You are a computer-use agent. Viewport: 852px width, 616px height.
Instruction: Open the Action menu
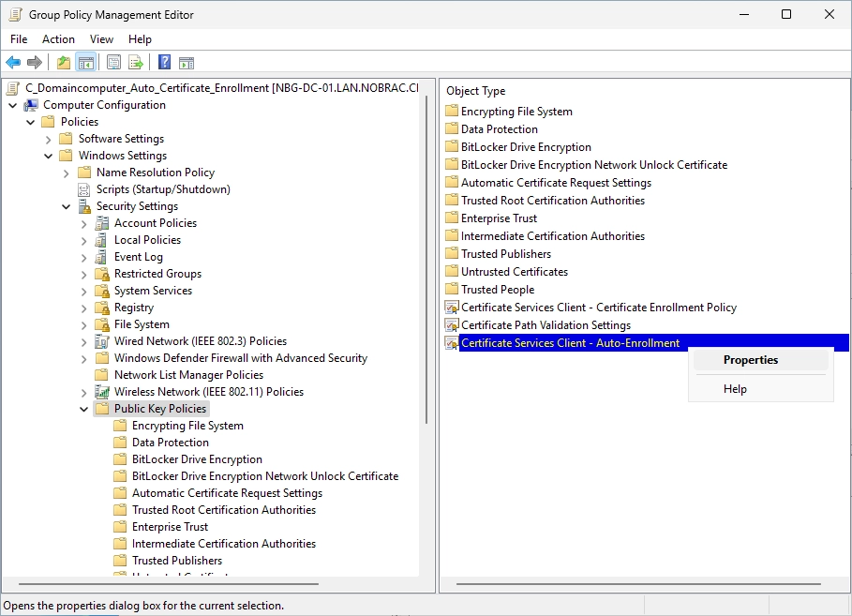[58, 39]
